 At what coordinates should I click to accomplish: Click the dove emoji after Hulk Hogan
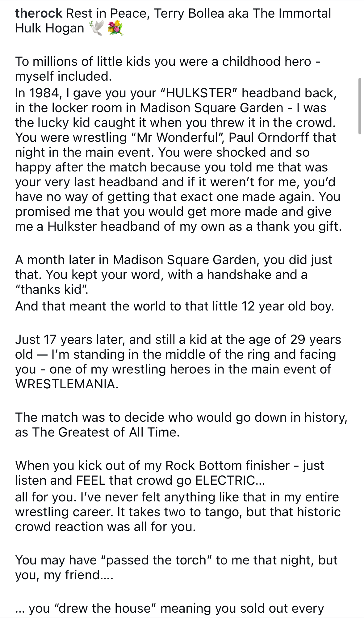(97, 28)
